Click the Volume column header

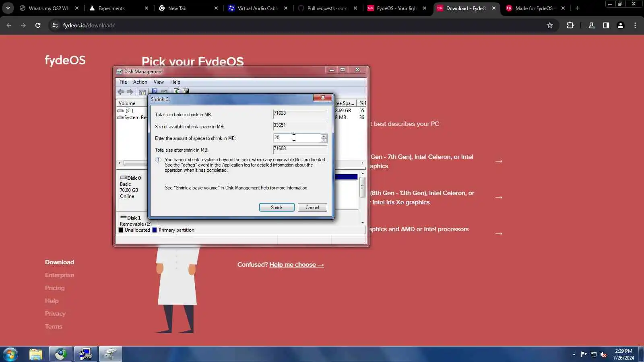coord(132,103)
